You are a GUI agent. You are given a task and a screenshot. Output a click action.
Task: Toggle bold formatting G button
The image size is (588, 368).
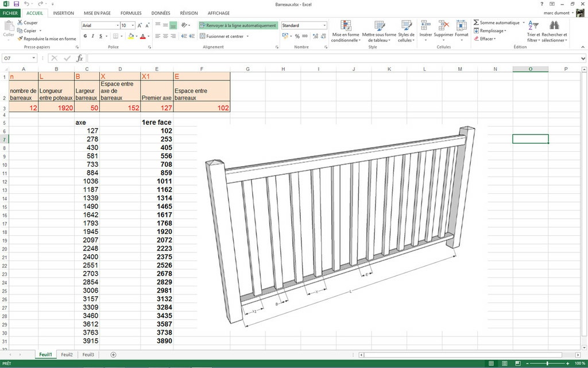85,36
